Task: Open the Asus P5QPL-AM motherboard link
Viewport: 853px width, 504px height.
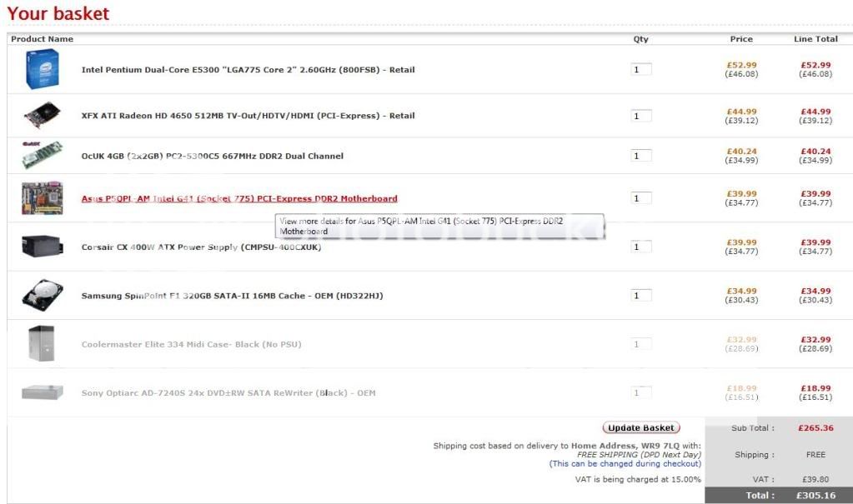Action: pyautogui.click(x=239, y=199)
